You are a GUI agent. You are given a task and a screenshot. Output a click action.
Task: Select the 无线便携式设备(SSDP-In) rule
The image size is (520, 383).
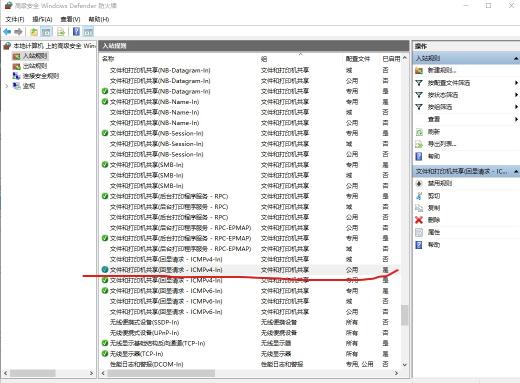tap(144, 322)
